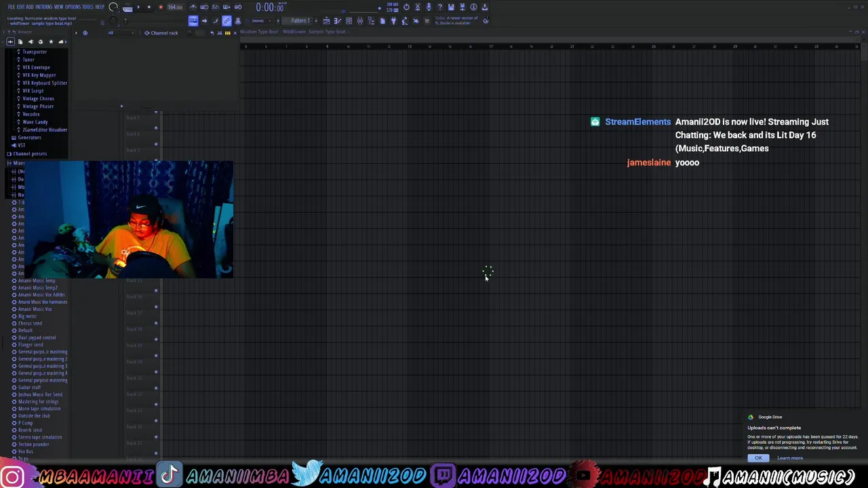Toggle the typing keyboard to piano icon
This screenshot has width=868, height=488.
193,20
